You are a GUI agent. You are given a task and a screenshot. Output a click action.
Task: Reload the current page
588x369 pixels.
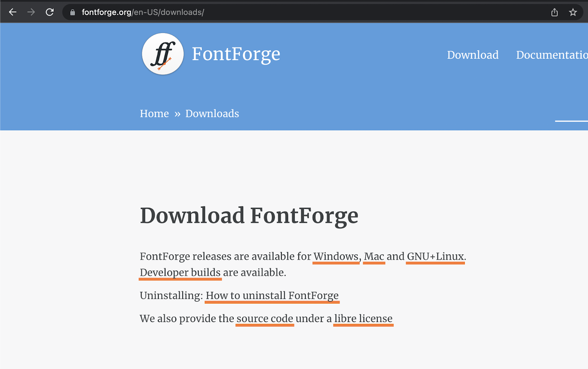click(x=50, y=12)
